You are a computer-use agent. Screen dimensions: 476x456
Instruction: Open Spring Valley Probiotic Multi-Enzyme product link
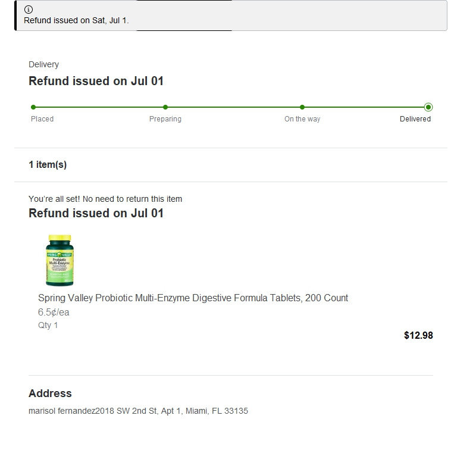[193, 298]
